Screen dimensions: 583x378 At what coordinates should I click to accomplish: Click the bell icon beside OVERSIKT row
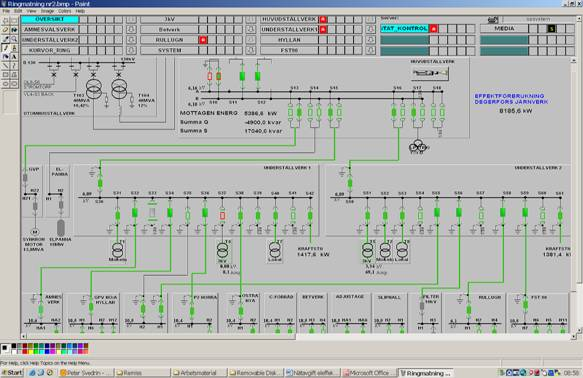[x=131, y=19]
